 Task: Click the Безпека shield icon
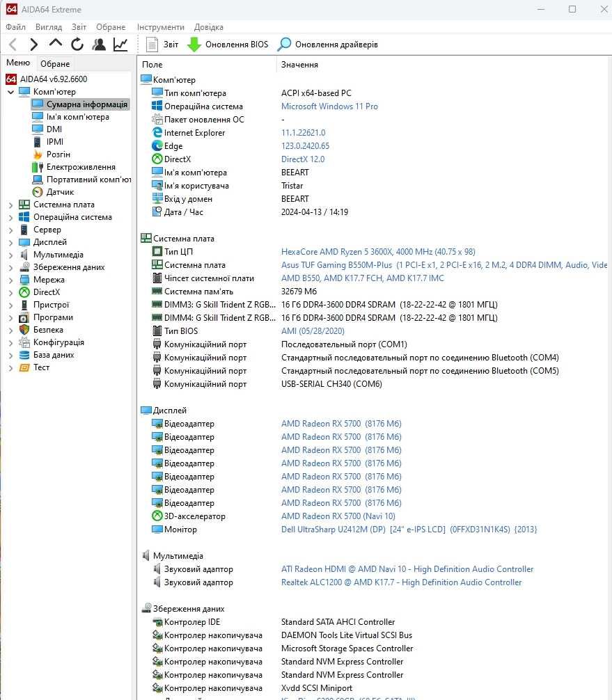[24, 329]
